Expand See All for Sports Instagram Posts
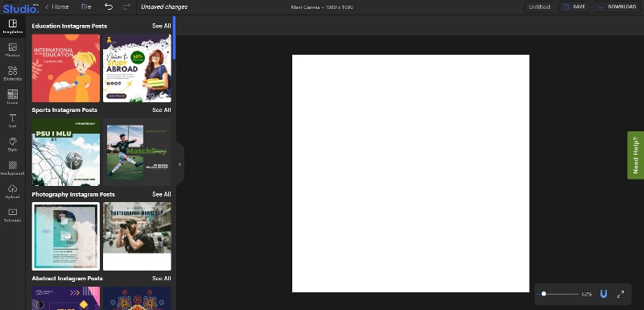 (x=162, y=110)
